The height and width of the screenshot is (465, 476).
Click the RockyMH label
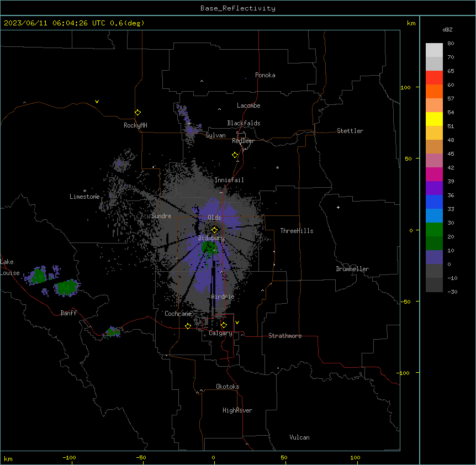pyautogui.click(x=135, y=125)
